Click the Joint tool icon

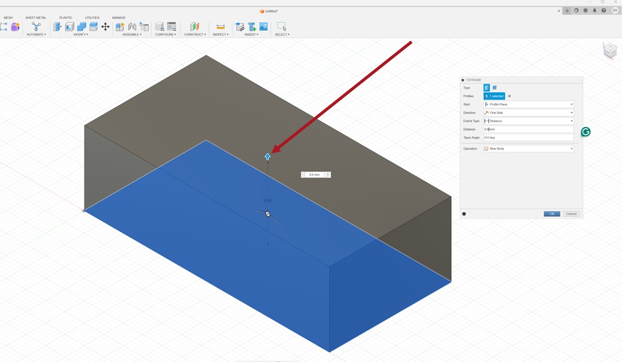[132, 27]
